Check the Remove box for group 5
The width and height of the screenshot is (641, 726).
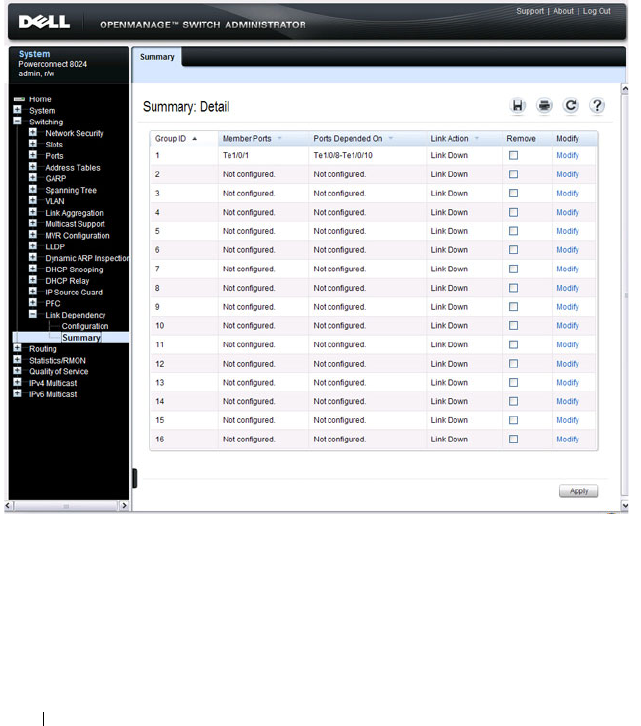pyautogui.click(x=513, y=231)
